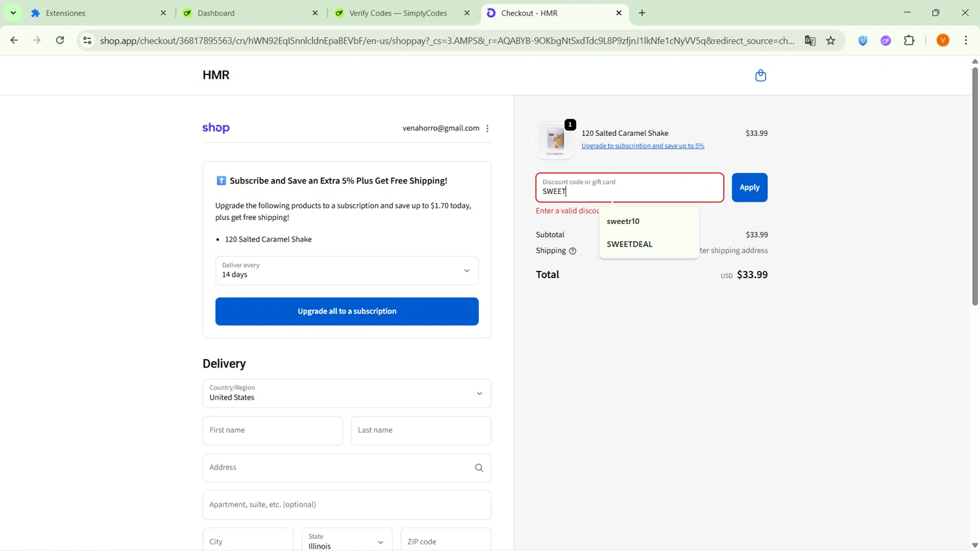The image size is (980, 551).
Task: Click the page vertical scrollbar
Action: tap(975, 186)
